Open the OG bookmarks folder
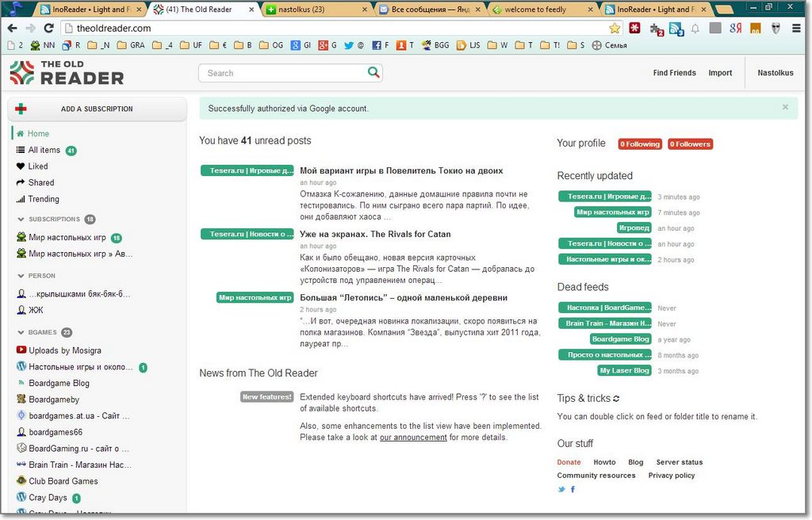The width and height of the screenshot is (812, 520). click(271, 45)
